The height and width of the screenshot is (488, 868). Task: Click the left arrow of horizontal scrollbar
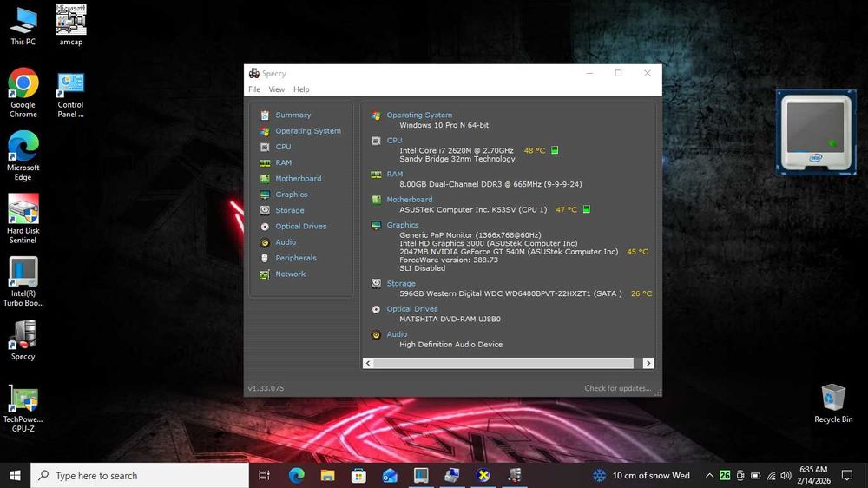pos(368,363)
